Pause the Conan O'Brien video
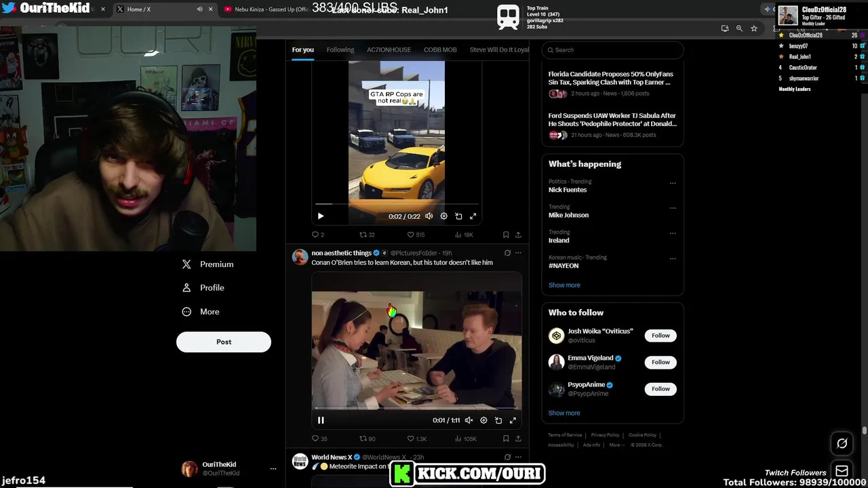 coord(321,420)
